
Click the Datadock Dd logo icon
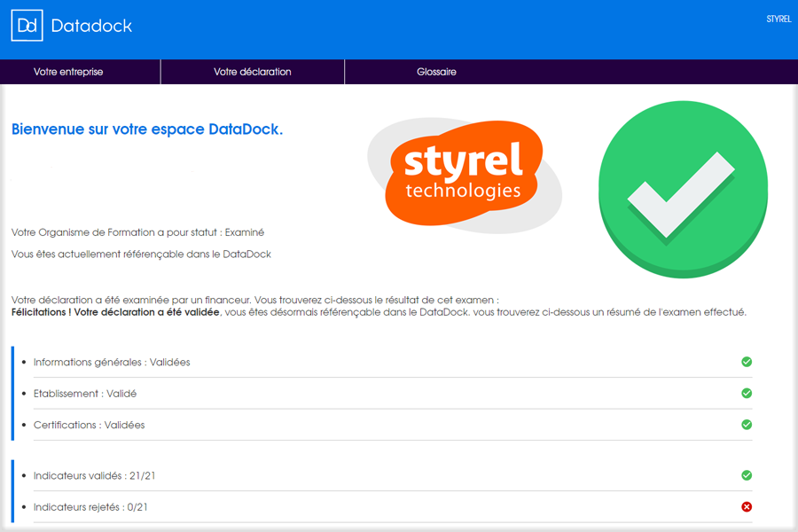(x=27, y=26)
